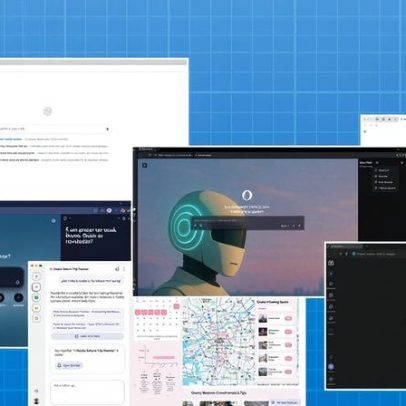Click the blue button below chat suggestions
Image resolution: width=406 pixels, height=406 pixels.
(87, 336)
